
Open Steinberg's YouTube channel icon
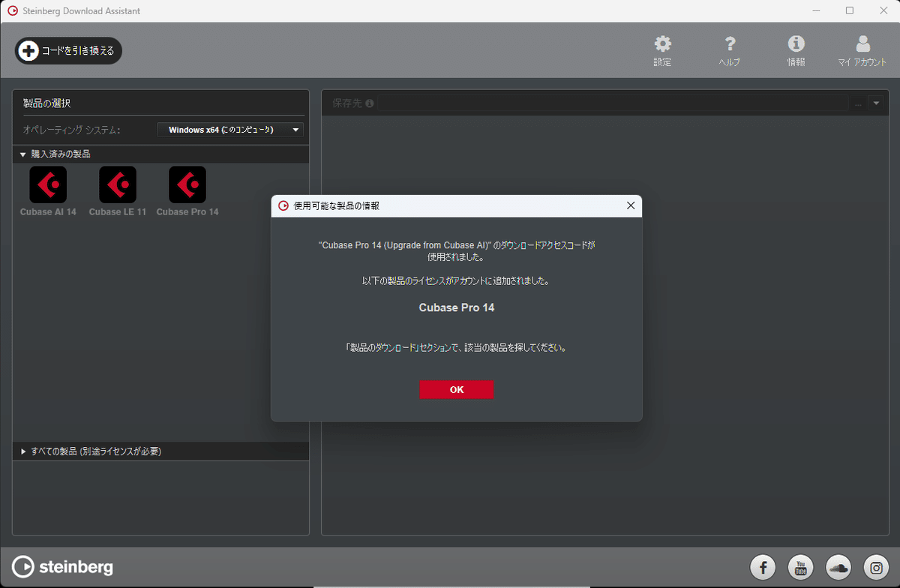[x=800, y=567]
